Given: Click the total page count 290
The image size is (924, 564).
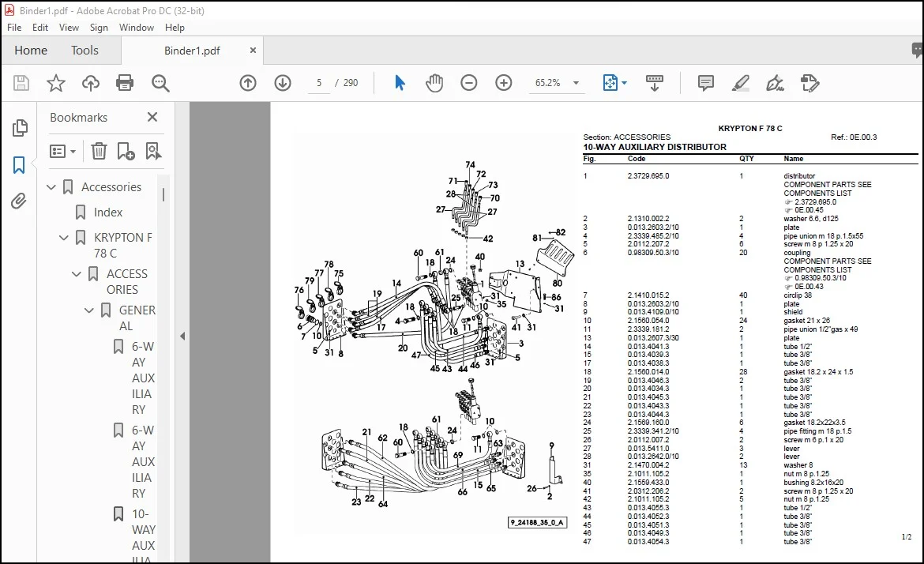Looking at the screenshot, I should (351, 83).
